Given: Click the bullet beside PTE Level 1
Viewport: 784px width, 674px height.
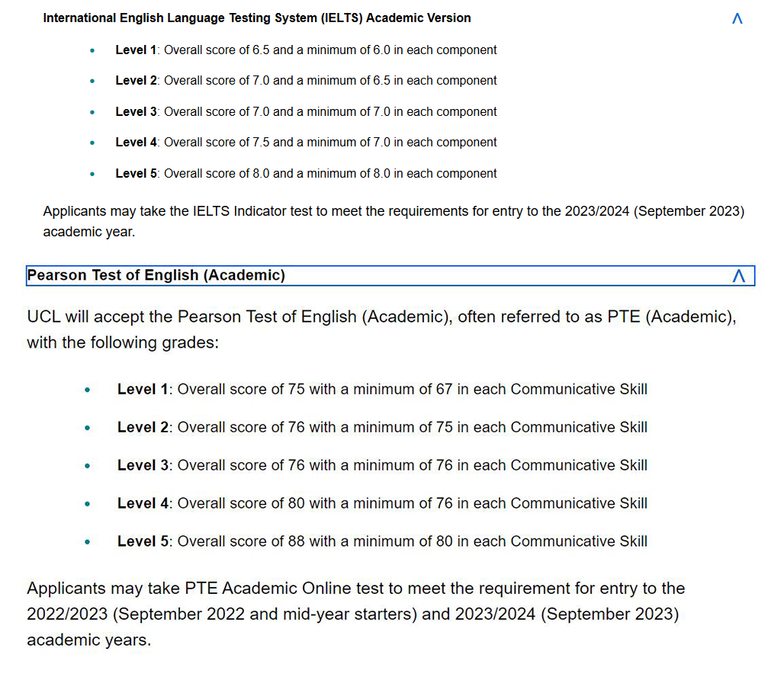Looking at the screenshot, I should (x=88, y=390).
